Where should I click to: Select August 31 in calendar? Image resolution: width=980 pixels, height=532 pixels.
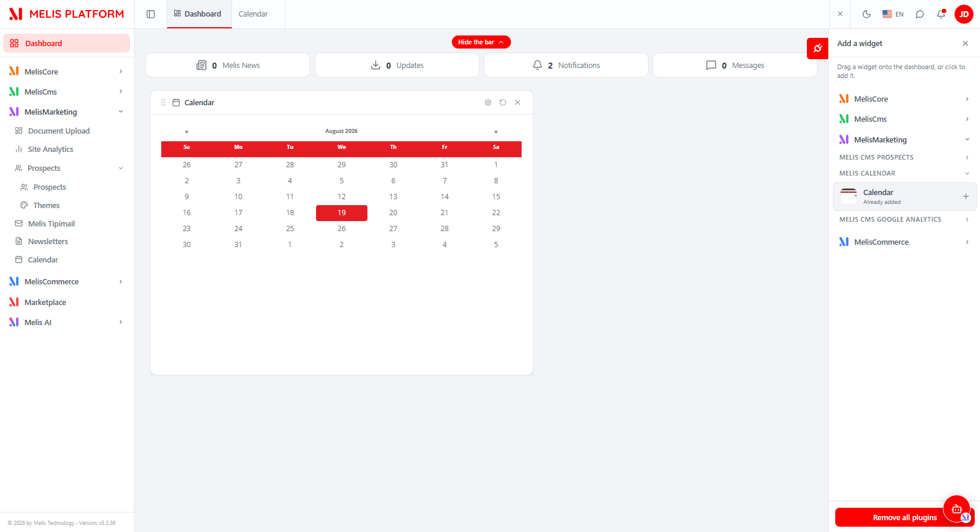238,245
